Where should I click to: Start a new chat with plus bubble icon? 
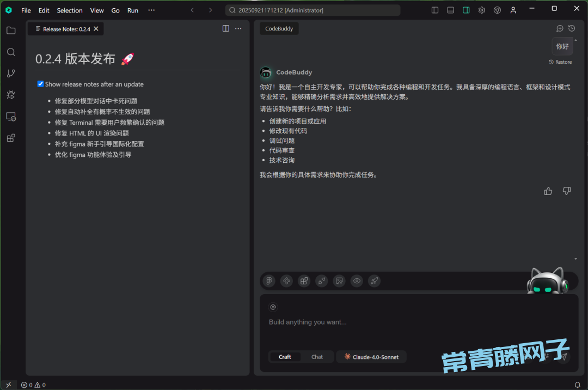click(560, 28)
